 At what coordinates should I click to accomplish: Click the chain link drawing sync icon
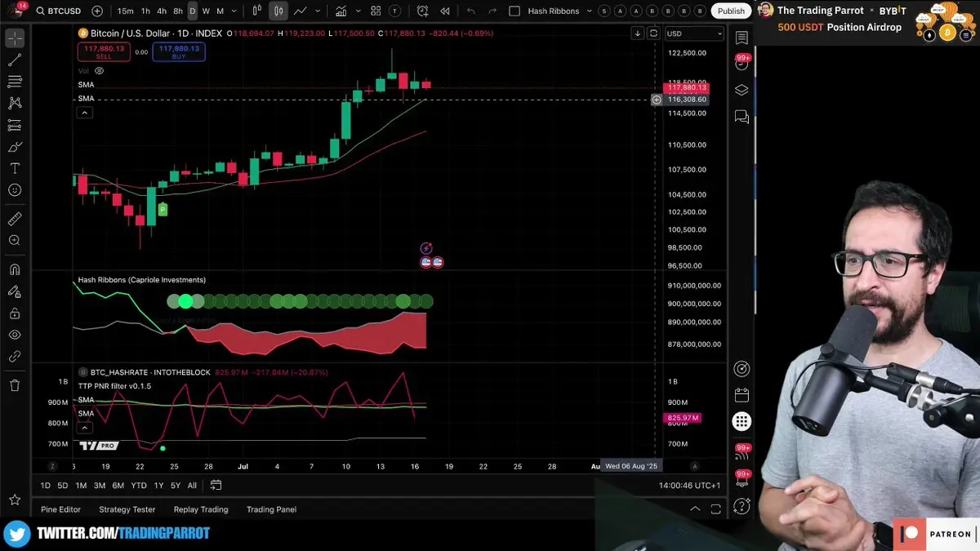point(15,357)
